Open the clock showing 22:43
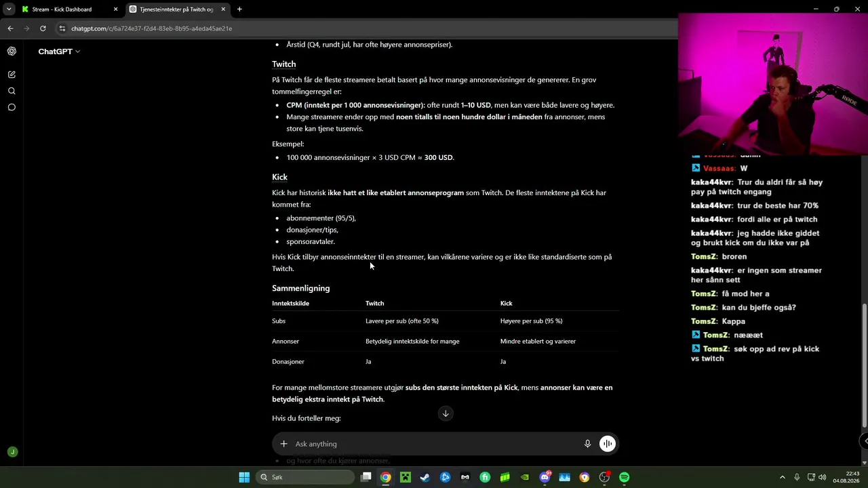The height and width of the screenshot is (488, 868). click(x=846, y=477)
